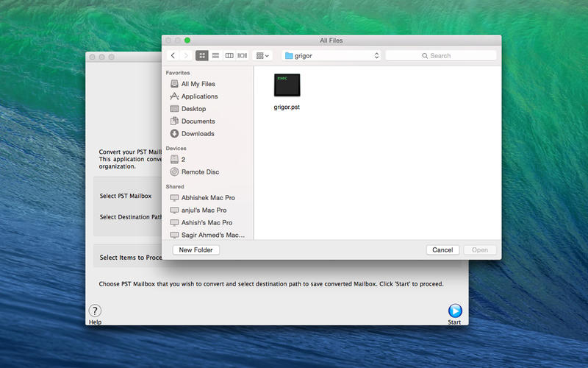Click the Choose PST Mailbox instruction text
The width and height of the screenshot is (588, 368).
click(x=271, y=284)
